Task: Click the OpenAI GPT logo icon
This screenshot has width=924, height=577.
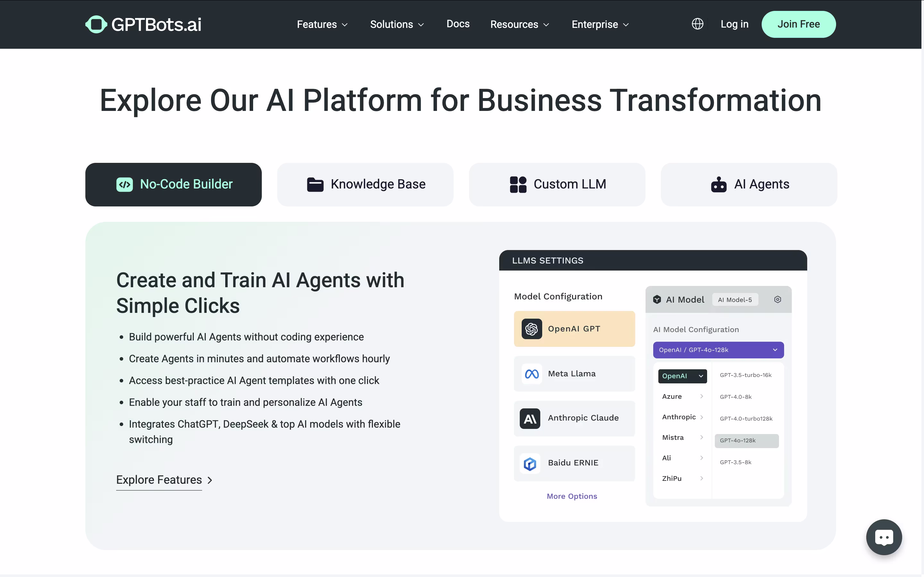Action: click(532, 329)
